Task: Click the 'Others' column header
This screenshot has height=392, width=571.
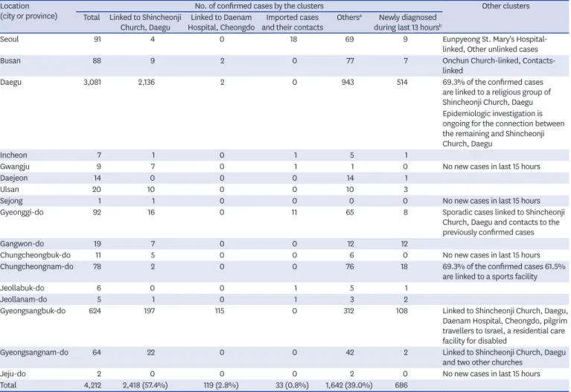Action: pos(349,17)
